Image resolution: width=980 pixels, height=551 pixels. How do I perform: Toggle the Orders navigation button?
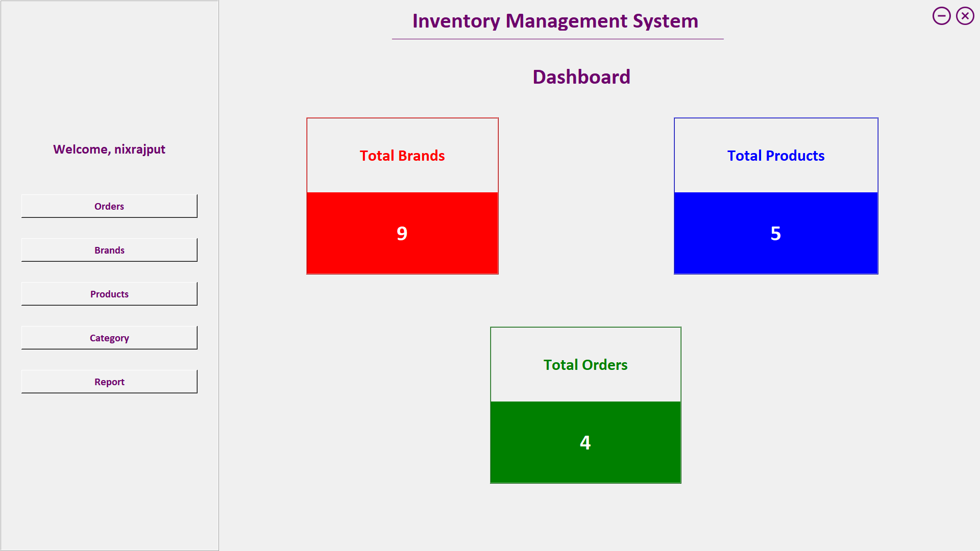109,206
